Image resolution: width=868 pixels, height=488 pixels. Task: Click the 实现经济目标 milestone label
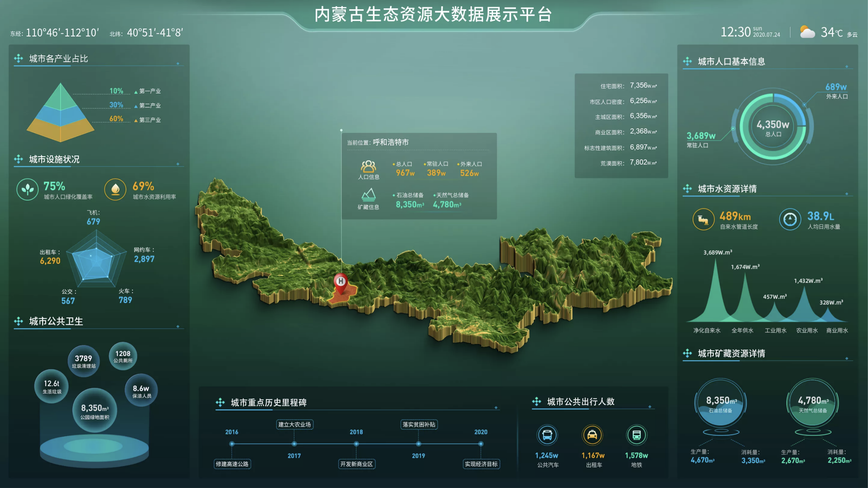pos(481,464)
